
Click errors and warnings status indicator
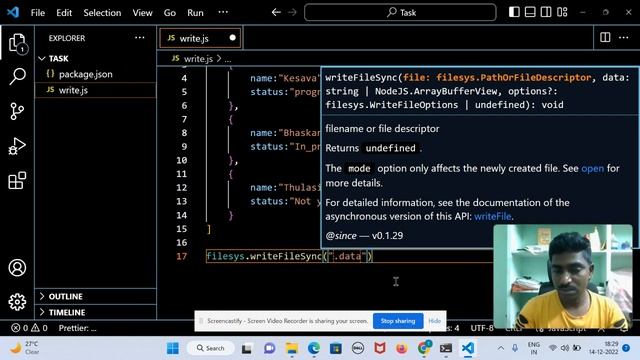click(29, 328)
